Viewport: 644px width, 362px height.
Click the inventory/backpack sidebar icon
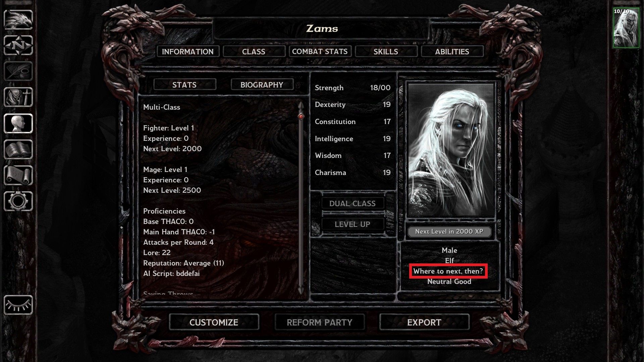18,98
